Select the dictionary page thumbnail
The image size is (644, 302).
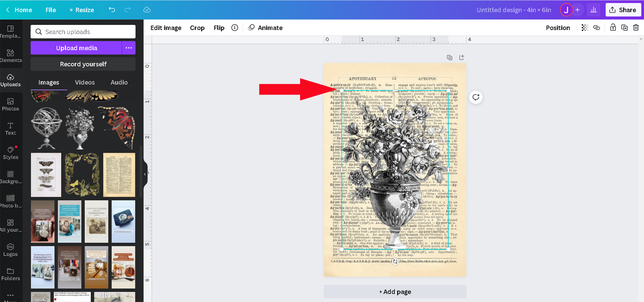[119, 175]
